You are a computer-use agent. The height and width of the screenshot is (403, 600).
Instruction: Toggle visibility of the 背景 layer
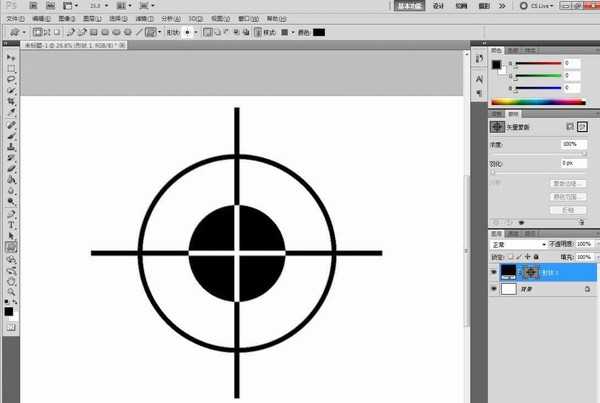click(x=494, y=288)
